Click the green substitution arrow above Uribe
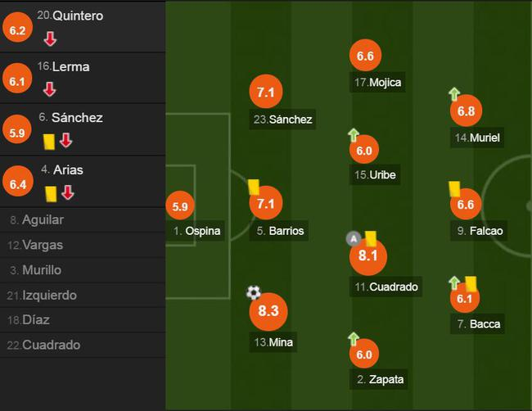 coord(354,135)
